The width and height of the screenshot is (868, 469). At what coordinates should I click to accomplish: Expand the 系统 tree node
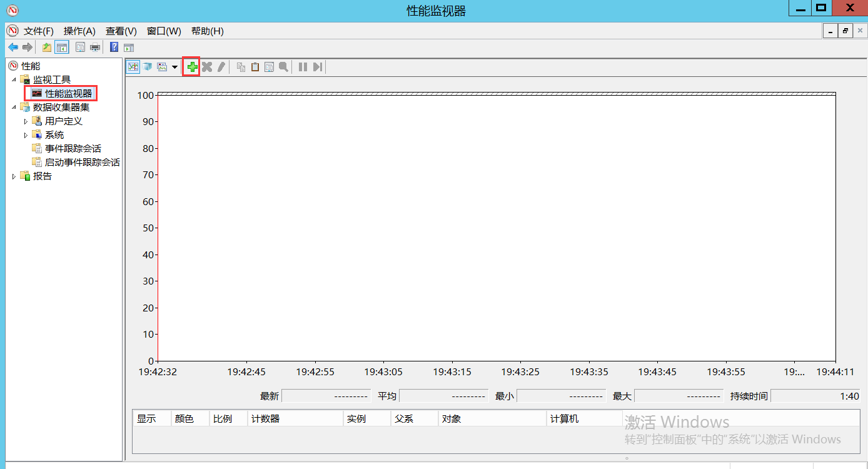(26, 135)
